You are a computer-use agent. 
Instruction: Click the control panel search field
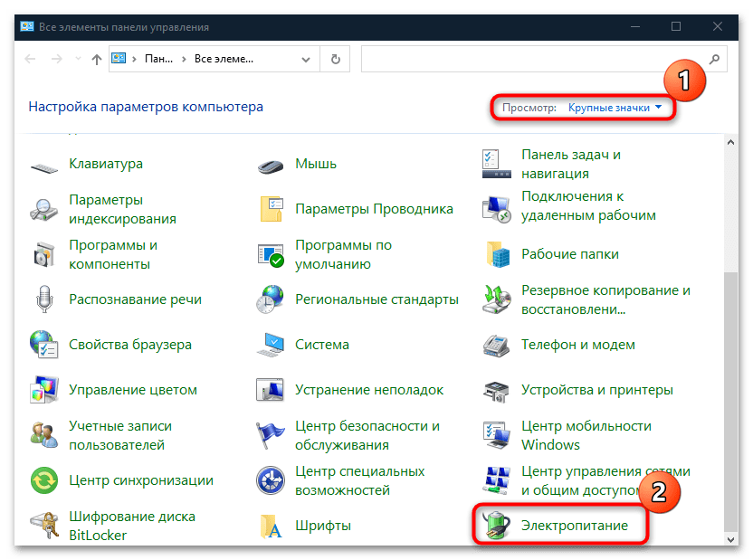[x=534, y=60]
